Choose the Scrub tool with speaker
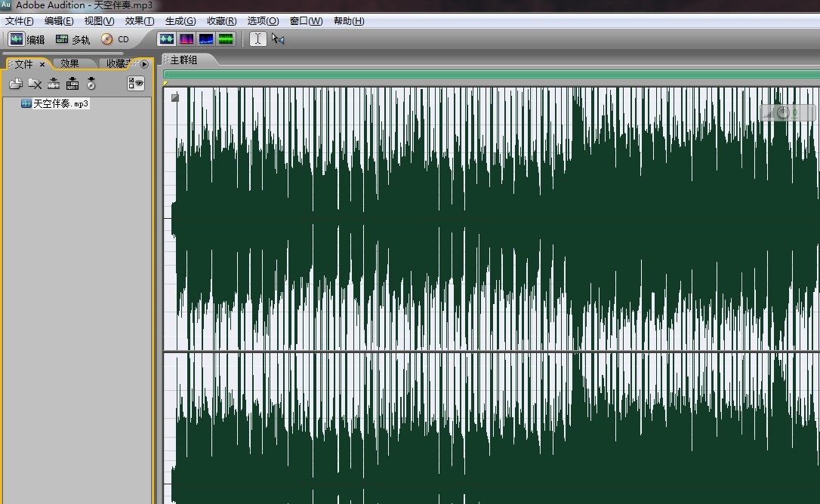The width and height of the screenshot is (820, 504). tap(278, 39)
